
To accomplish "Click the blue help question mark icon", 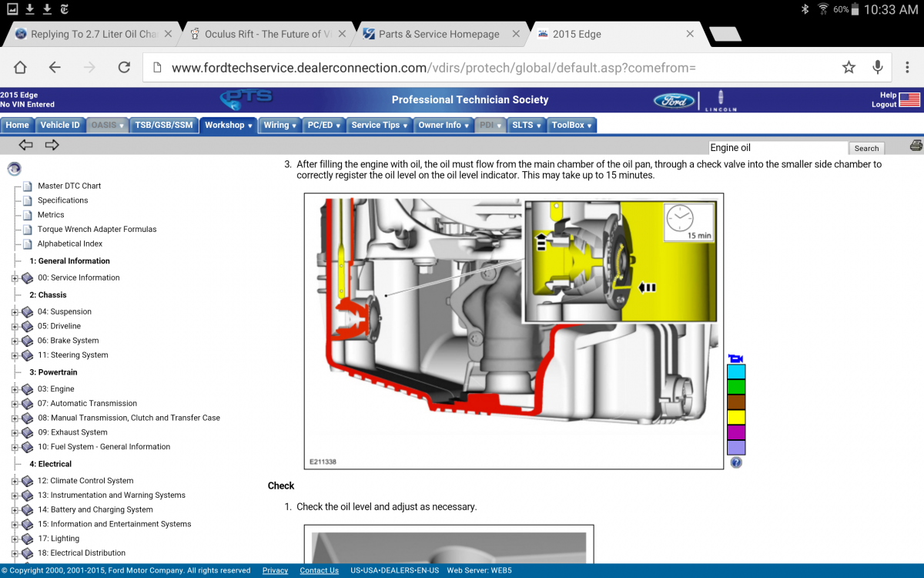I will pos(736,462).
